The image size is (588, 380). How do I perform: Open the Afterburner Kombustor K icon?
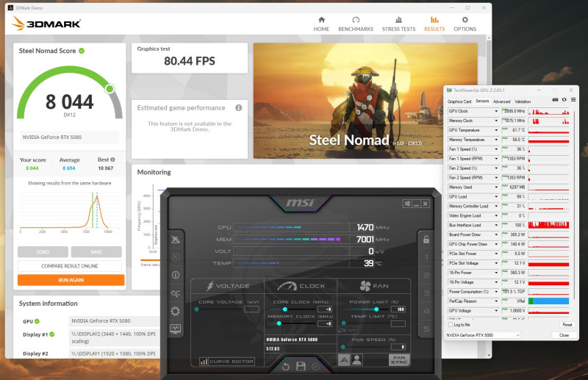coord(175,257)
